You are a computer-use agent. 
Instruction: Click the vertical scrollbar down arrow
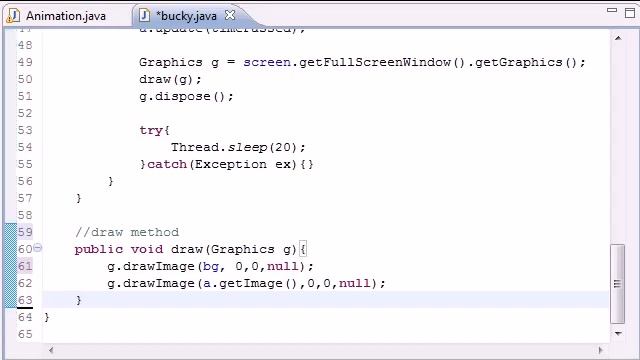pyautogui.click(x=618, y=333)
